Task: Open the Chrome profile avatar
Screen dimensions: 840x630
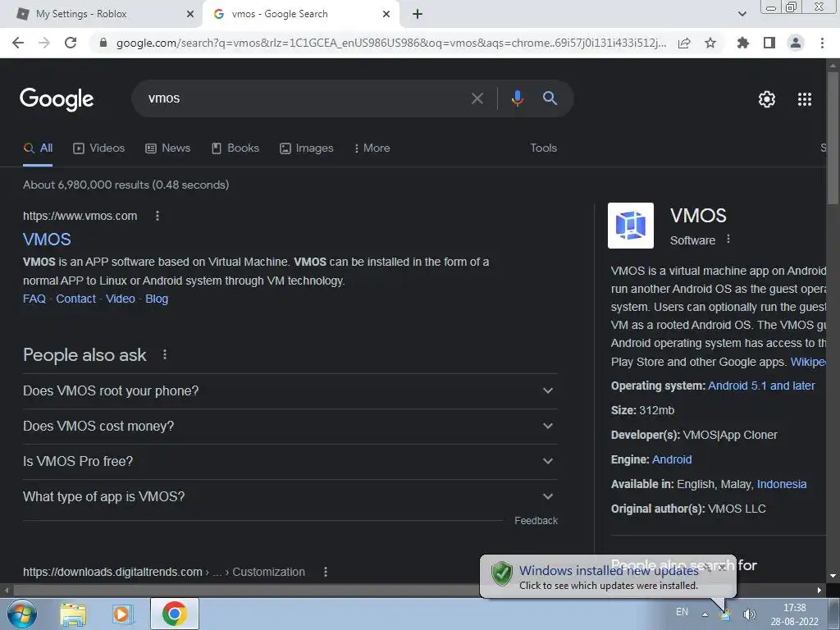Action: [796, 43]
